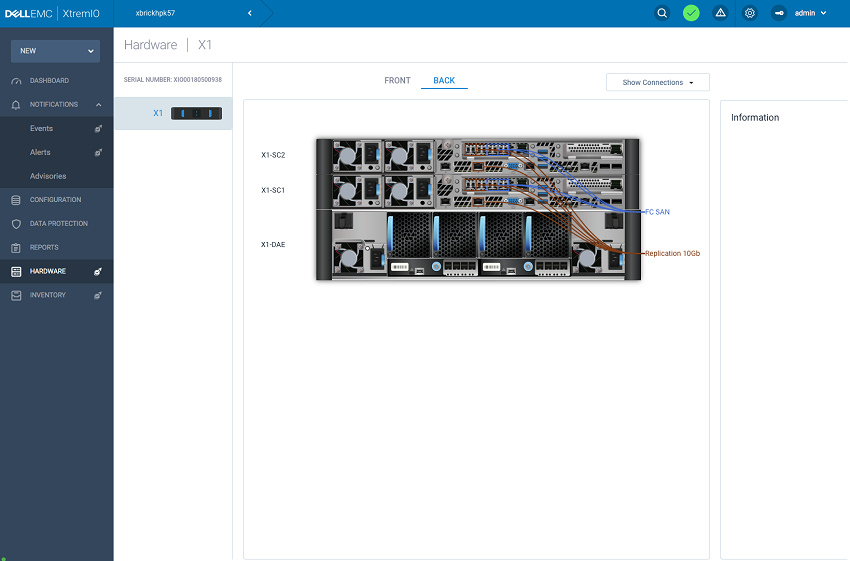Click the X1-DAE label
Image resolution: width=850 pixels, height=561 pixels.
click(273, 244)
